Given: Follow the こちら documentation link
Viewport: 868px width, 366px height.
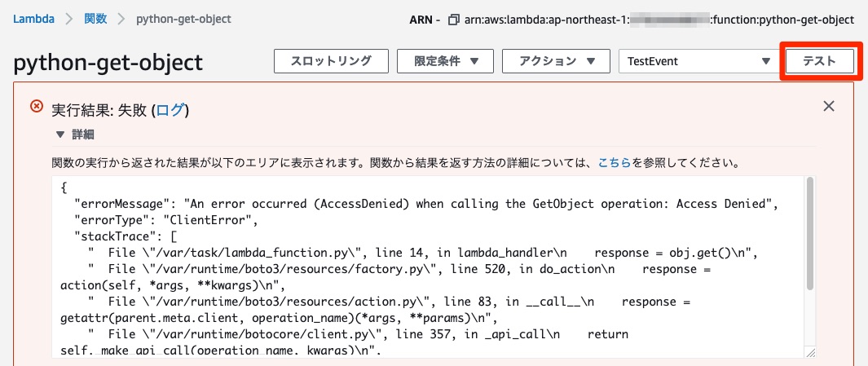Looking at the screenshot, I should coord(614,162).
